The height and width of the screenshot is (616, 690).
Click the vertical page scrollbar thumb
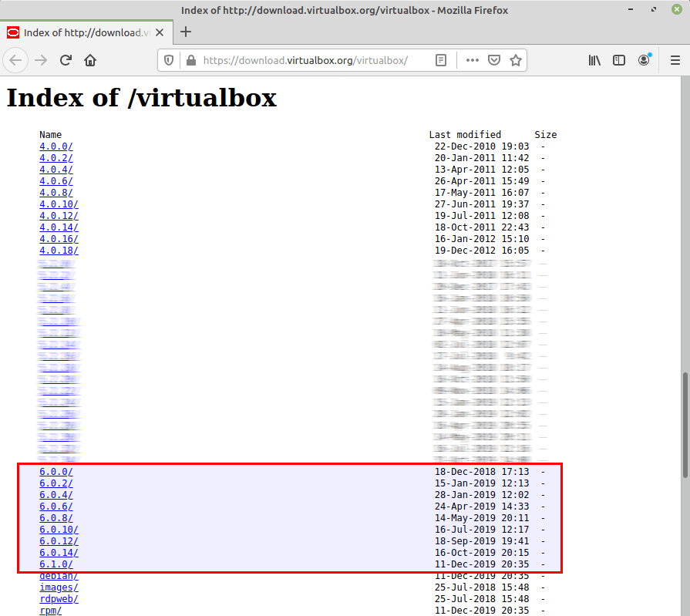685,424
